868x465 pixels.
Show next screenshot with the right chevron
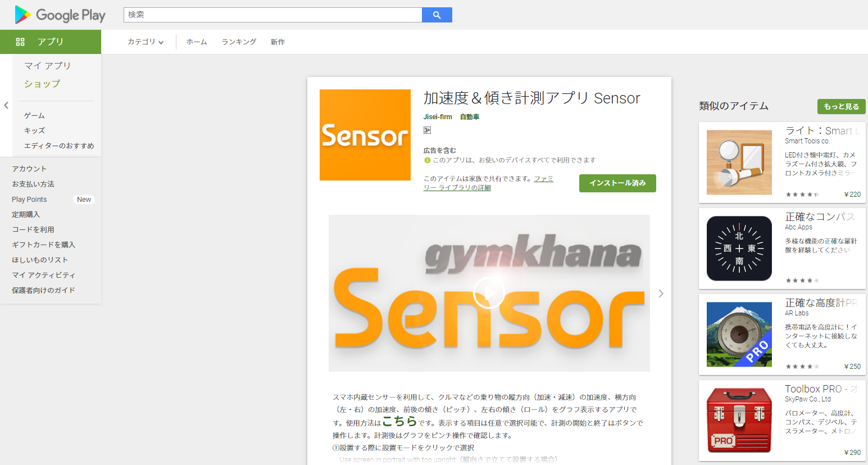click(661, 294)
